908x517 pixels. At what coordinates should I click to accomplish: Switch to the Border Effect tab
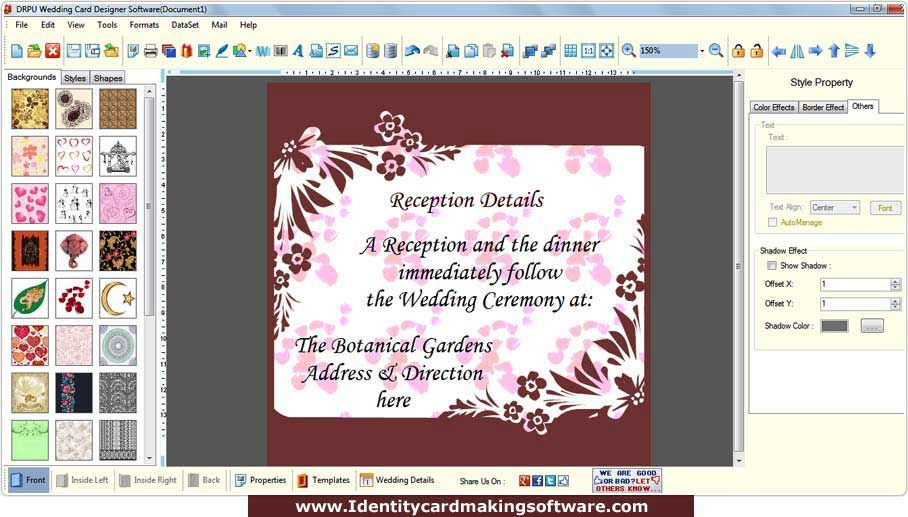(823, 107)
